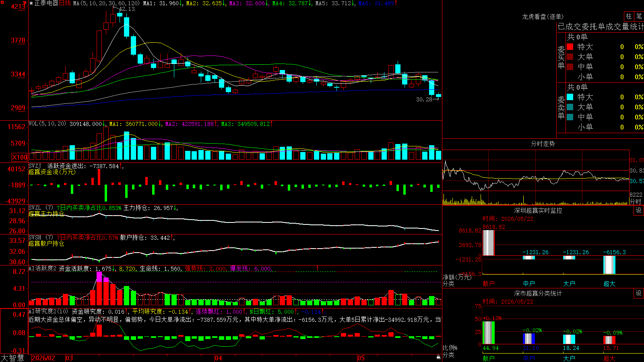Switch 龙虎看盘 to 柱 bar view

(x=629, y=16)
